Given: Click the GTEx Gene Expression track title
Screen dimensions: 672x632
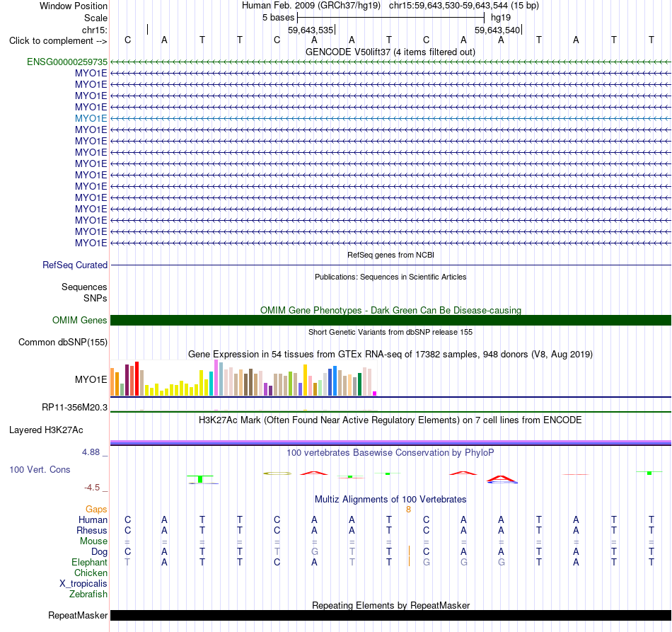Looking at the screenshot, I should point(390,354).
